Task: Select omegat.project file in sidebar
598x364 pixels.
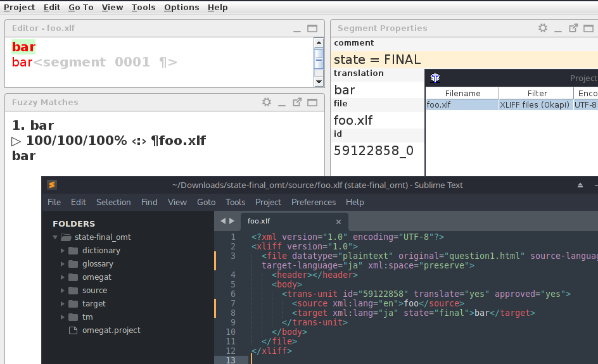Action: (x=111, y=330)
